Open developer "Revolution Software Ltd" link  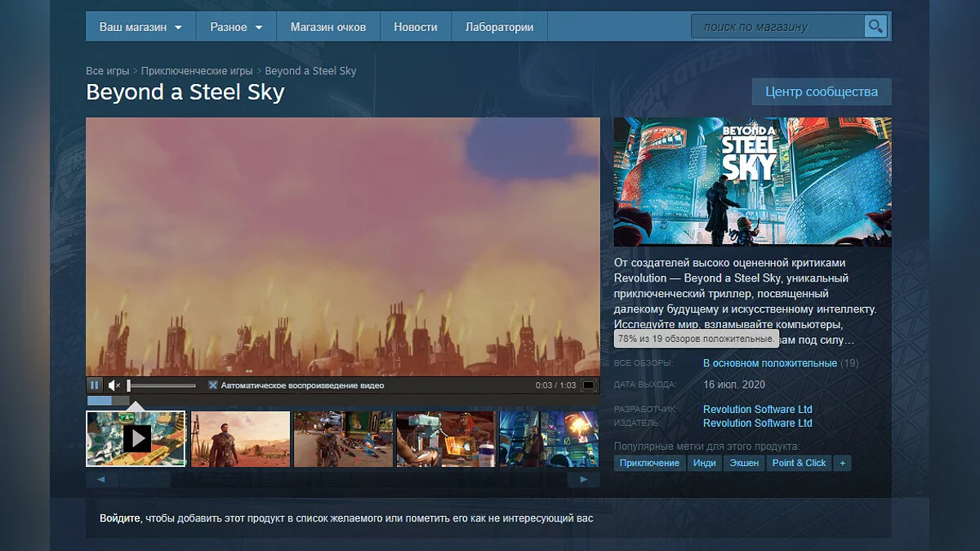pos(758,410)
